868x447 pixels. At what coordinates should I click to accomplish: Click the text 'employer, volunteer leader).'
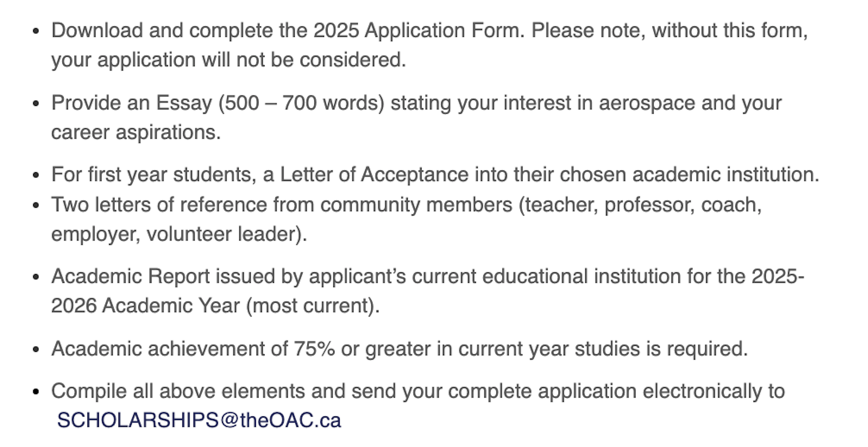click(179, 234)
